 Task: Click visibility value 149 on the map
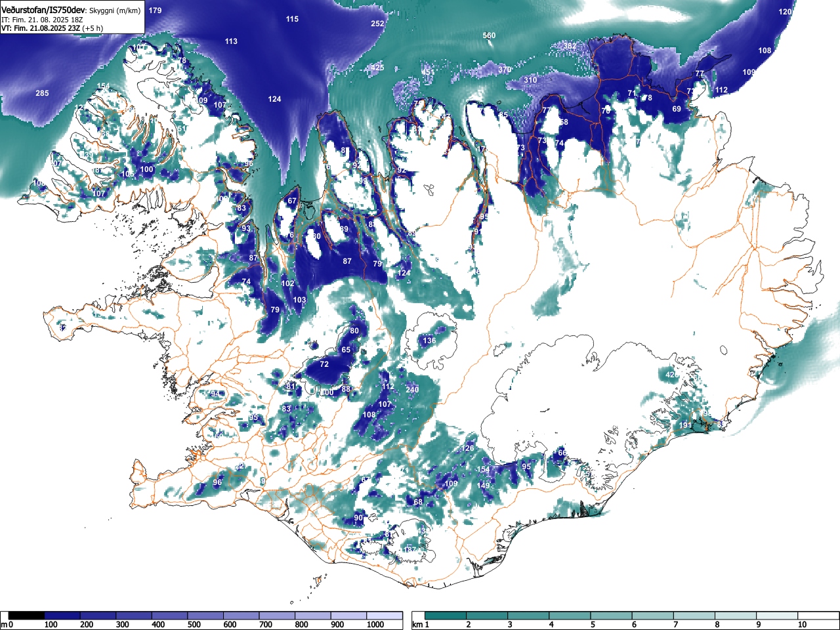click(484, 486)
